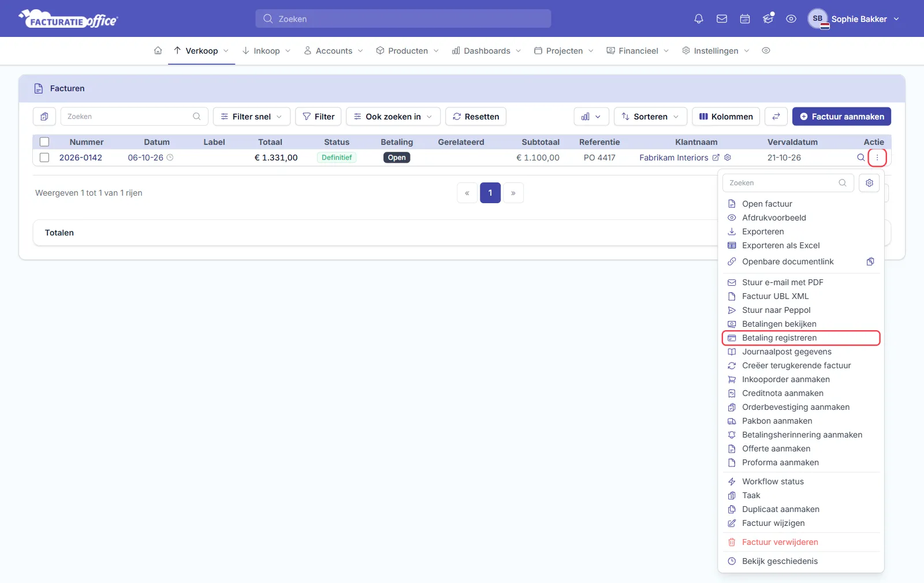Open the notifications bell icon
The width and height of the screenshot is (924, 583).
[x=699, y=19]
